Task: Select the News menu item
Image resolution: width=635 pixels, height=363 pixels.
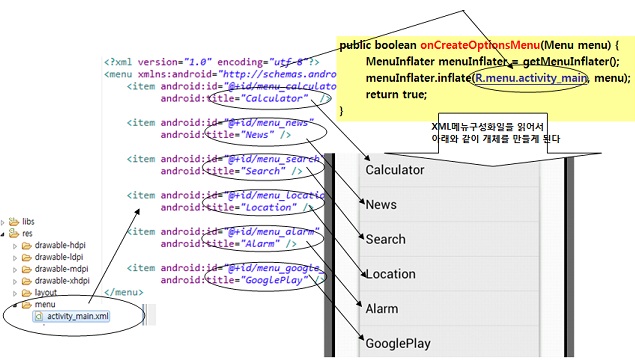Action: click(x=450, y=204)
